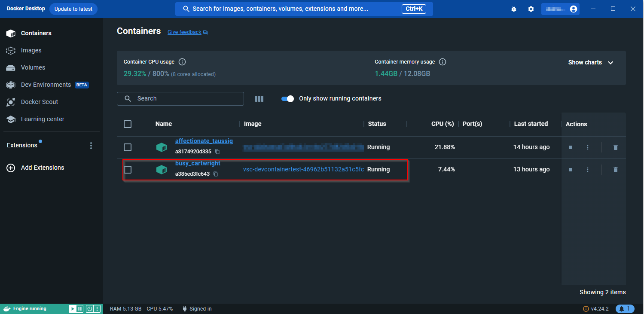Click the engine start play icon

tap(73, 309)
